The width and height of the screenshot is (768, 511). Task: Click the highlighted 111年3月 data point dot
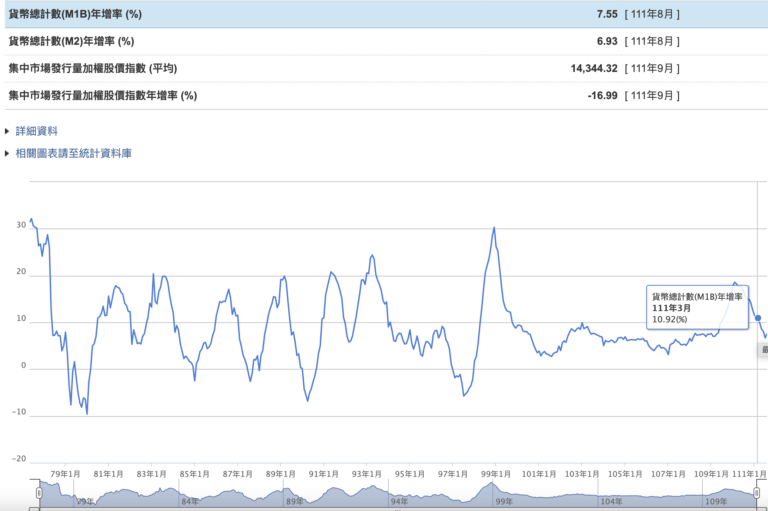[758, 318]
